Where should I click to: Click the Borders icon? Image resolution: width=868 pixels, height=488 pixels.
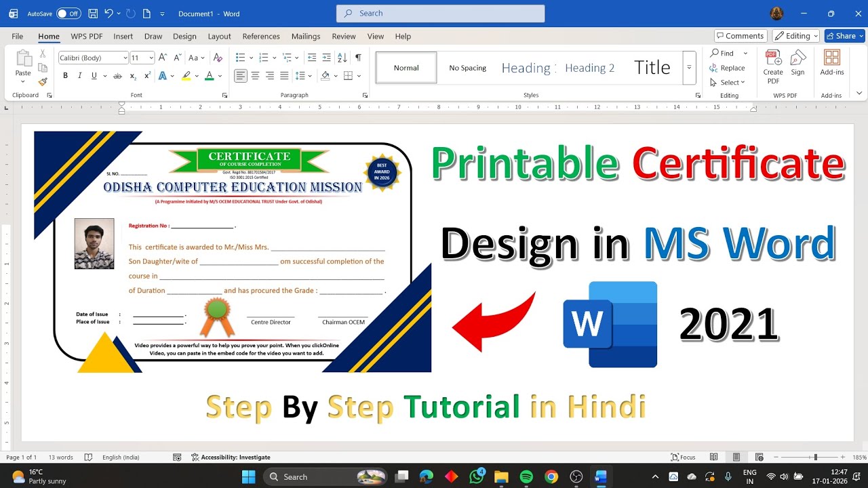click(x=348, y=76)
